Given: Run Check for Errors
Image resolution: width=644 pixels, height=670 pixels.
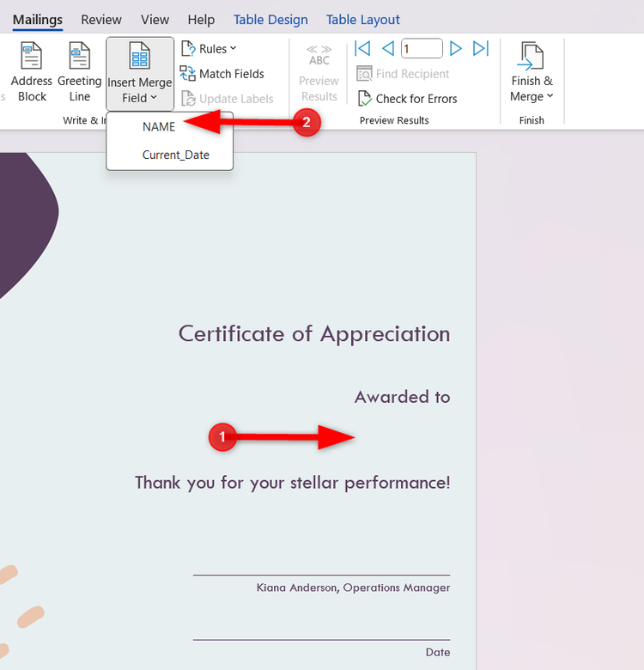Looking at the screenshot, I should coord(407,99).
